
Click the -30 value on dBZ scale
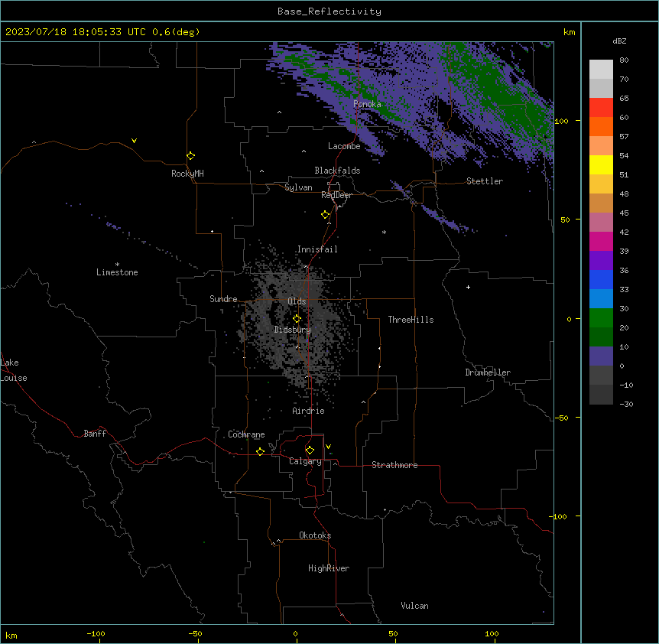626,404
